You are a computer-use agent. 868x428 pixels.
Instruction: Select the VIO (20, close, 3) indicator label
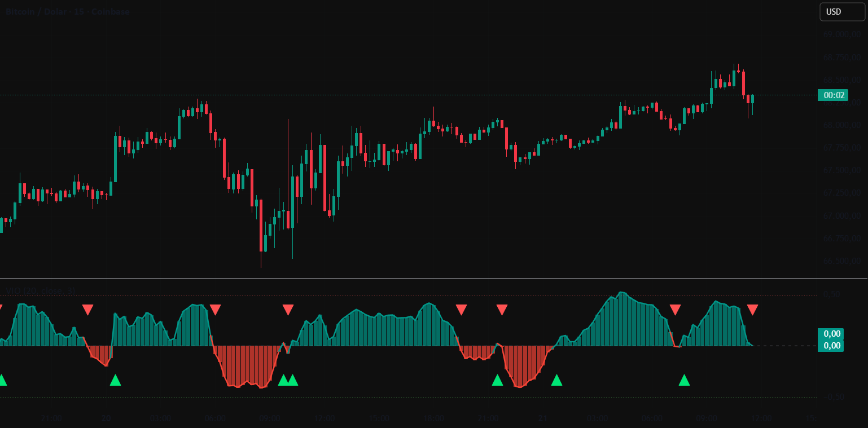click(x=41, y=291)
